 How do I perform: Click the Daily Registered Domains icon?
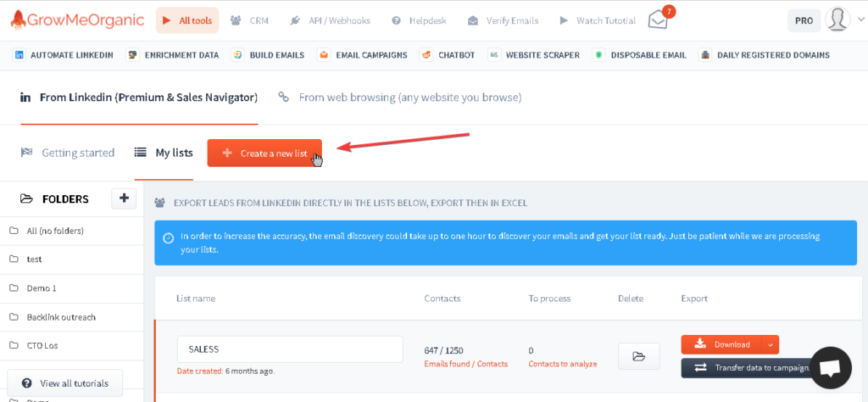click(705, 55)
